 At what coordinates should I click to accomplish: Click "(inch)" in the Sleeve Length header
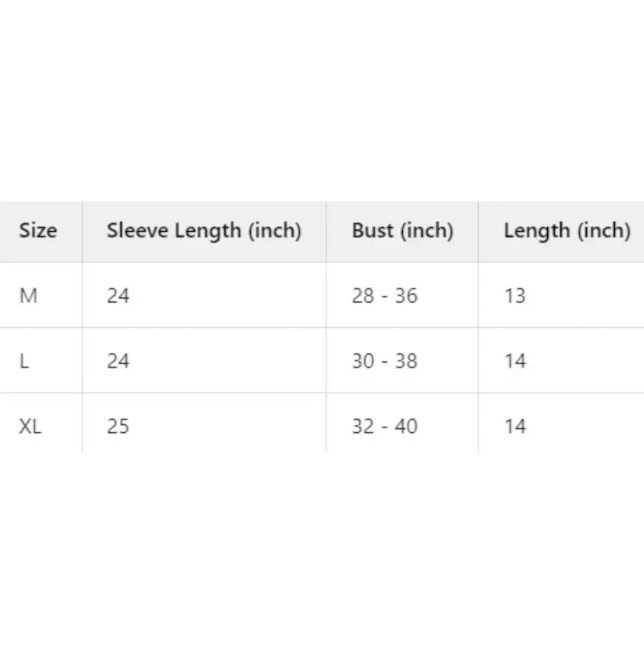[x=274, y=231]
